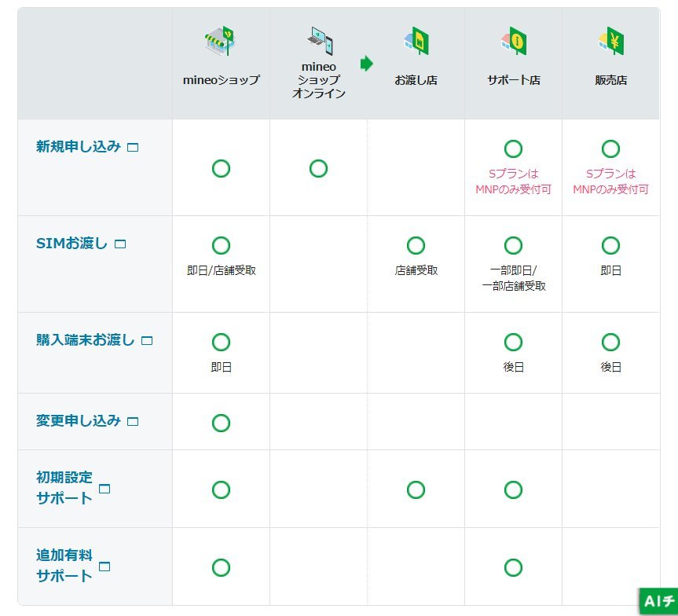678x616 pixels.
Task: Click the popup icon beside 新規申し込み
Action: [133, 147]
